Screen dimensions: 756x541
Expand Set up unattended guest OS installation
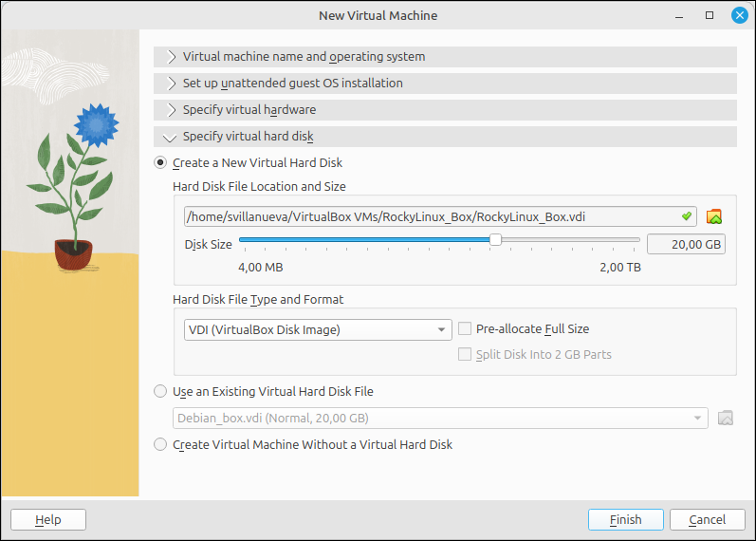[x=445, y=83]
